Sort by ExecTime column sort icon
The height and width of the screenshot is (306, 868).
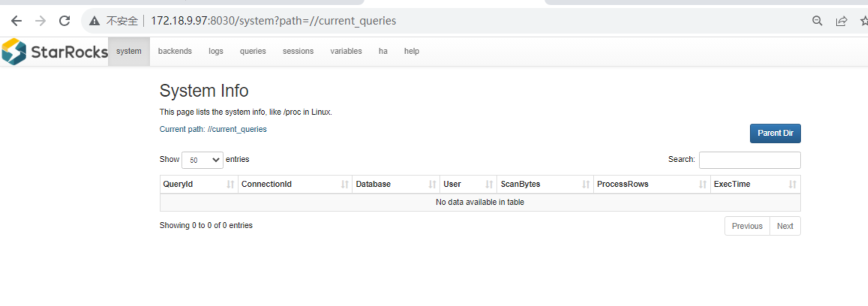[792, 184]
